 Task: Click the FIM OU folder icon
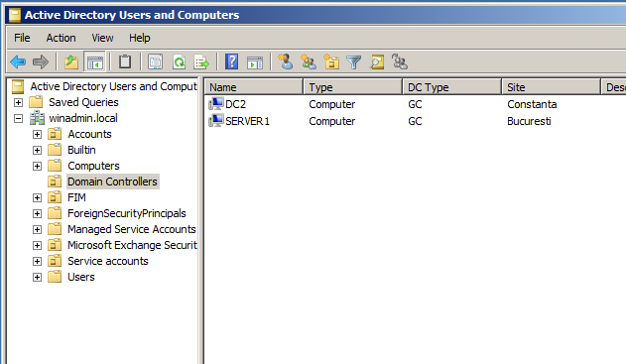(x=55, y=197)
